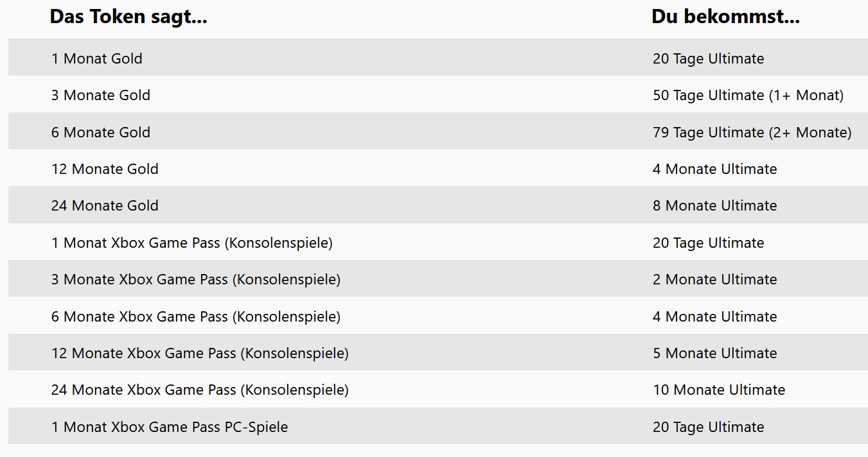Select the '8 Monate Ultimate' cell
868x457 pixels.
point(714,205)
